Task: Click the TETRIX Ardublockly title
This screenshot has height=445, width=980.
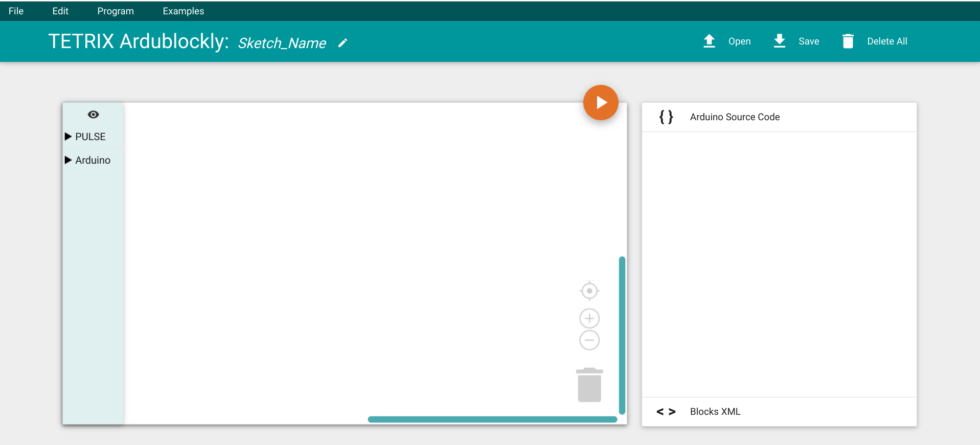Action: pos(139,41)
